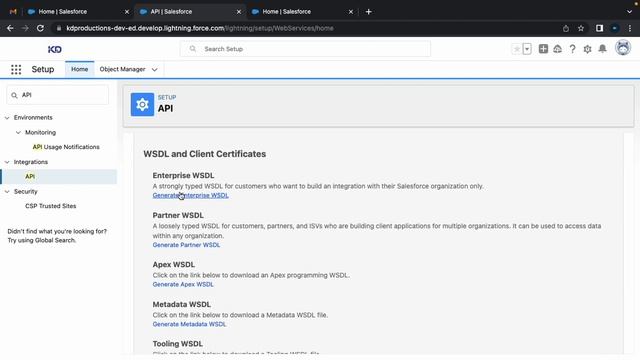Collapse the Environments tree section
640x360 pixels.
tap(7, 118)
